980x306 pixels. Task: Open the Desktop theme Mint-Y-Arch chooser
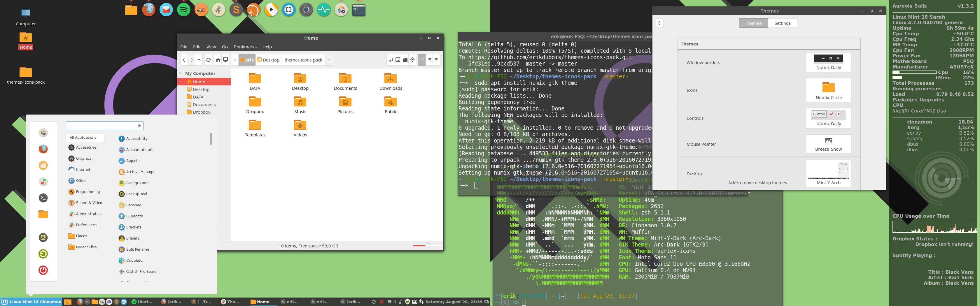pyautogui.click(x=828, y=173)
